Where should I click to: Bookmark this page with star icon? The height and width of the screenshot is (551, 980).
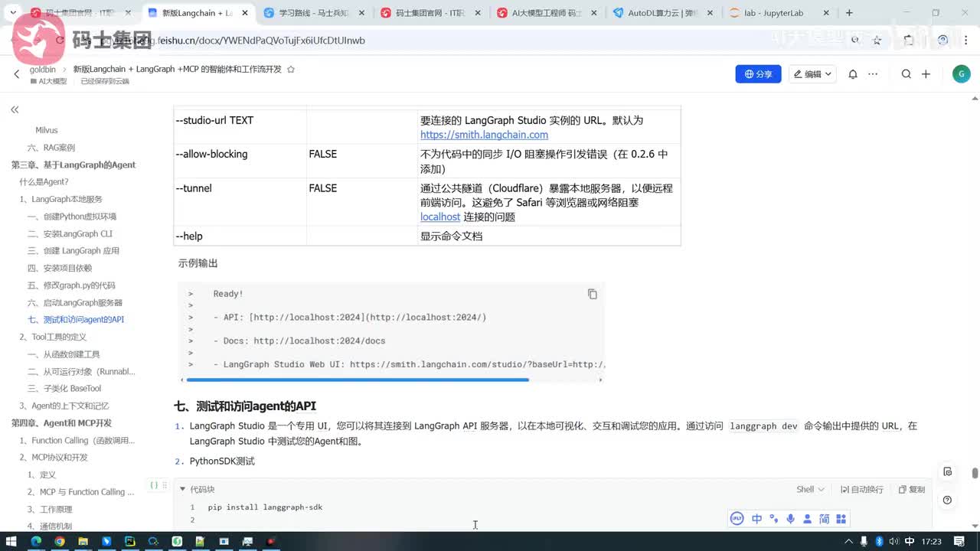(877, 40)
